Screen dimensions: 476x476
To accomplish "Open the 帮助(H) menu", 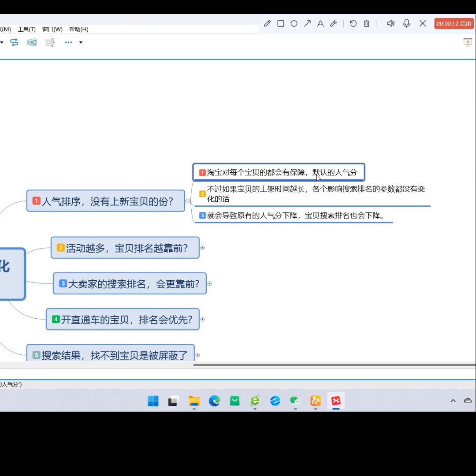I will click(78, 29).
